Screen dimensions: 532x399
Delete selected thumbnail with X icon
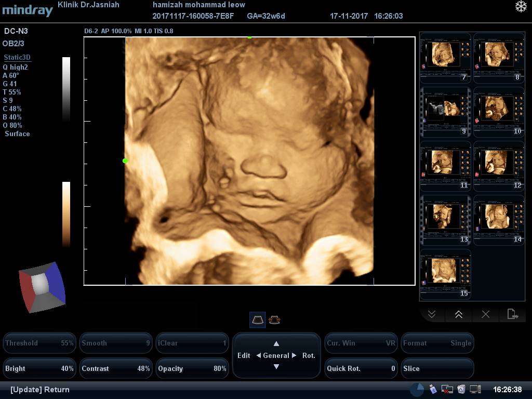click(x=485, y=314)
